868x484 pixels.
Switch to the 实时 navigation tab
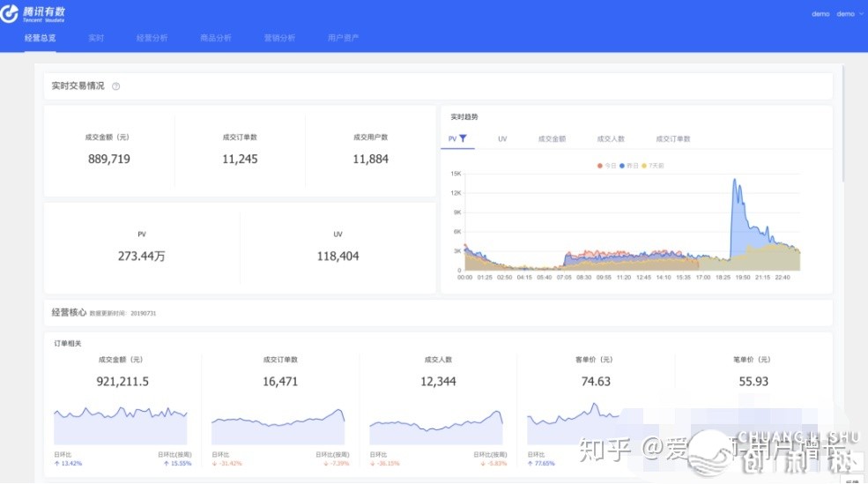point(96,38)
